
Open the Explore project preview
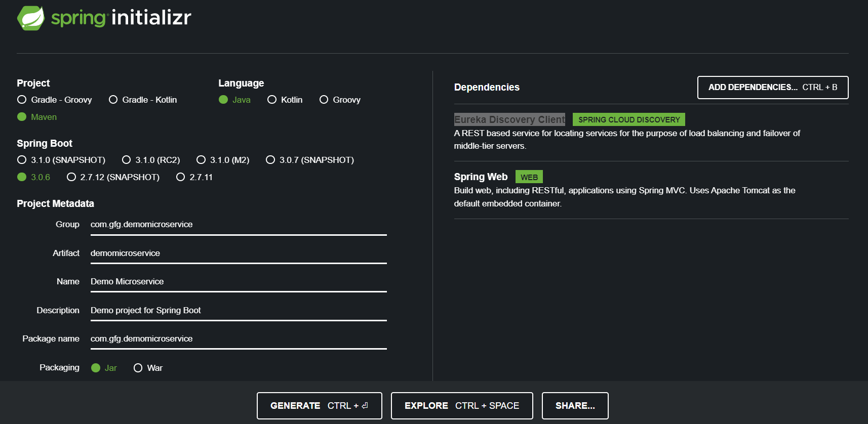[x=461, y=406]
